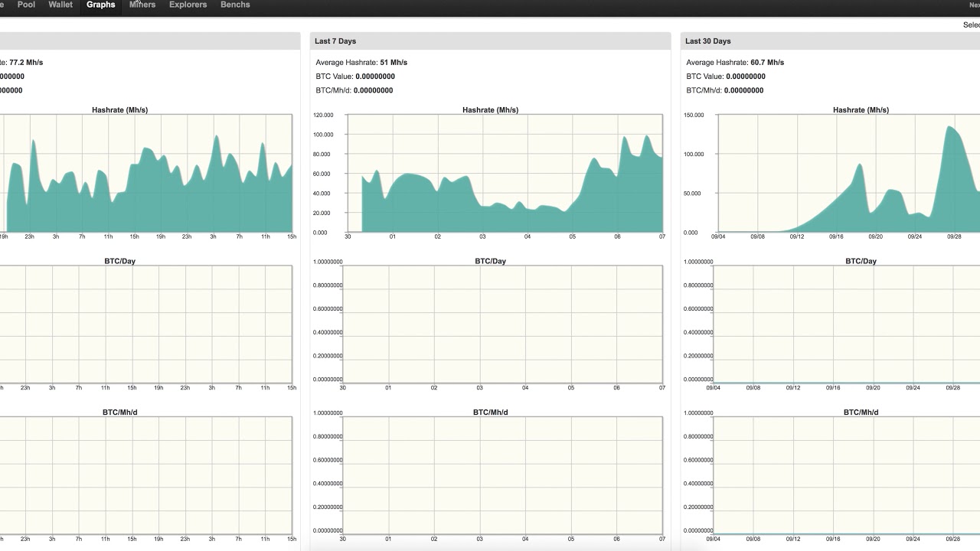
Task: Click BTC/Mh/d title in Last 30 Days panel
Action: point(861,412)
